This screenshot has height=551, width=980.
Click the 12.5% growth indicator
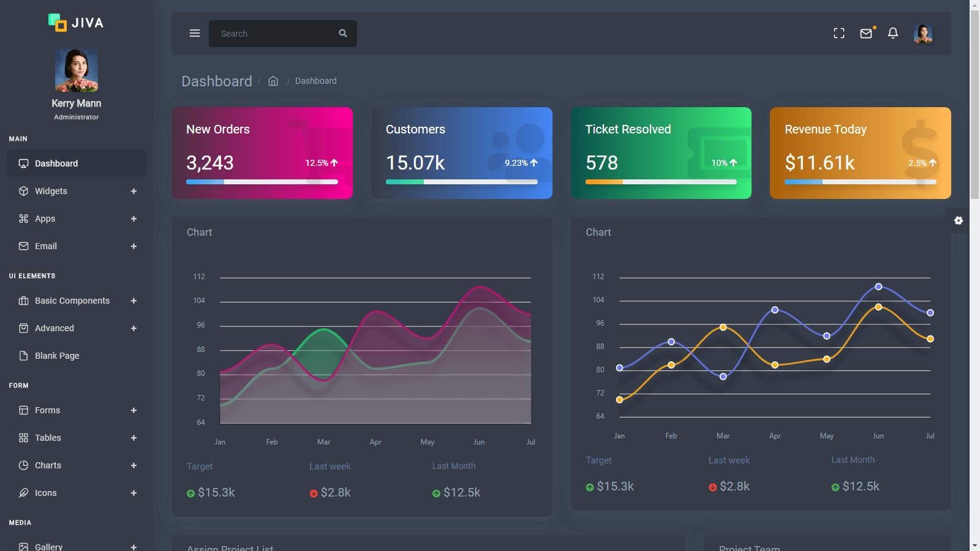click(322, 163)
